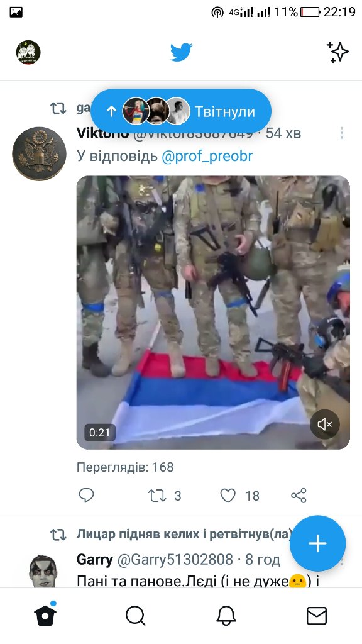Switch to the Home tab
Image resolution: width=362 pixels, height=644 pixels.
(x=45, y=616)
